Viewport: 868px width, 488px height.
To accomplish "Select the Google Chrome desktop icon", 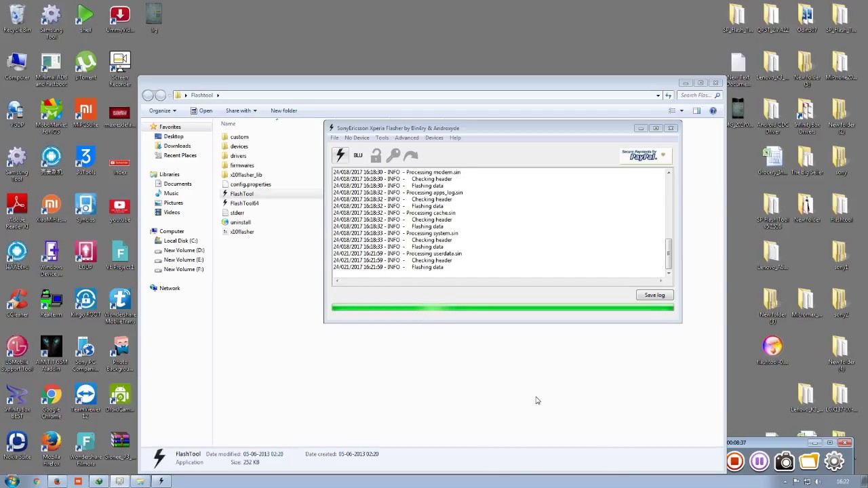I will tap(51, 401).
